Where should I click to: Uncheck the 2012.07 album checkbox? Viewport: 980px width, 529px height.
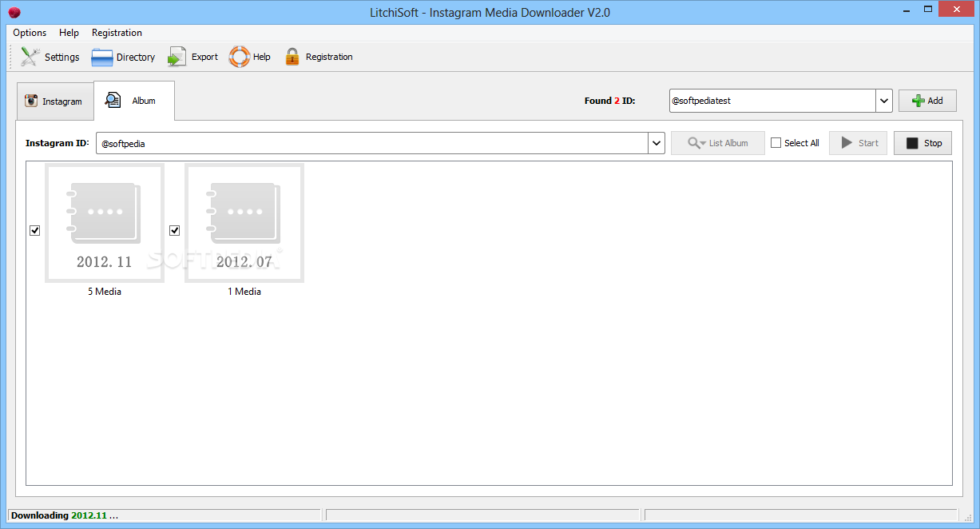pyautogui.click(x=174, y=230)
